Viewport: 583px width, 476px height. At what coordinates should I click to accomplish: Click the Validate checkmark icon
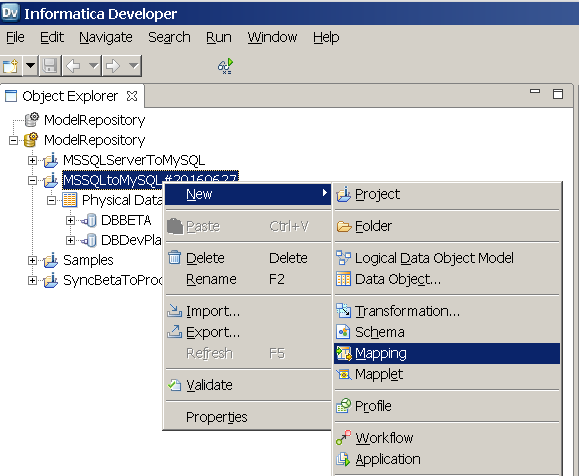click(x=174, y=385)
